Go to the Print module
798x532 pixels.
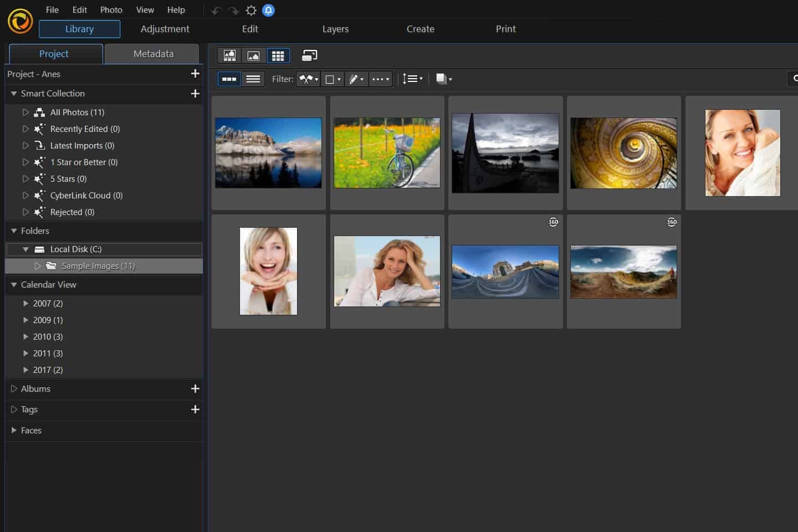(506, 29)
